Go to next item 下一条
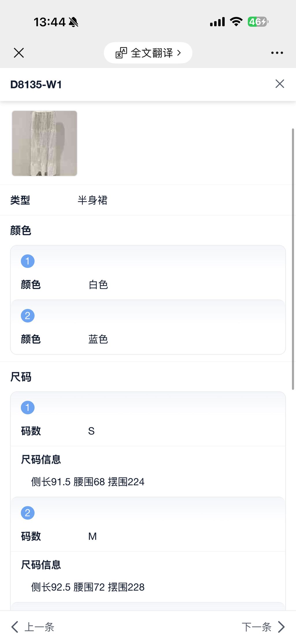This screenshot has width=296, height=644. [x=256, y=627]
